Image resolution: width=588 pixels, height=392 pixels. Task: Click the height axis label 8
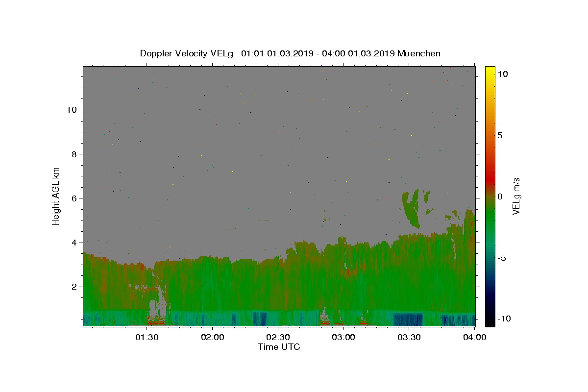tap(74, 154)
